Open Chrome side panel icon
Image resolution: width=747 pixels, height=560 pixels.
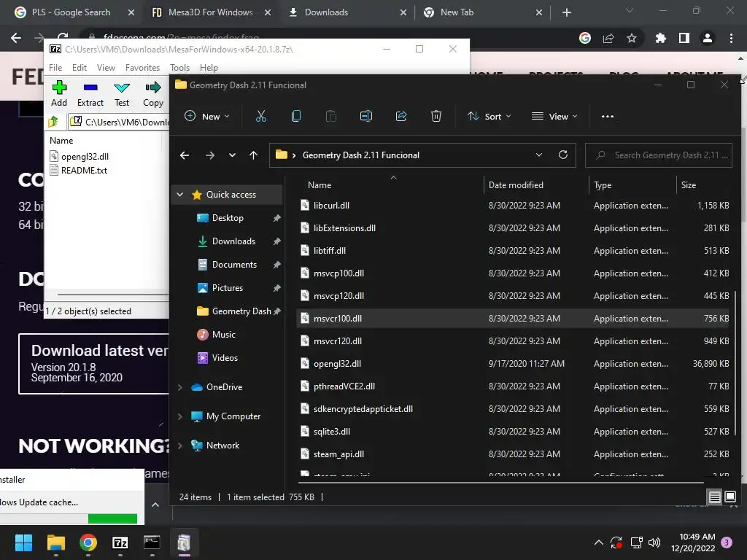pyautogui.click(x=684, y=38)
